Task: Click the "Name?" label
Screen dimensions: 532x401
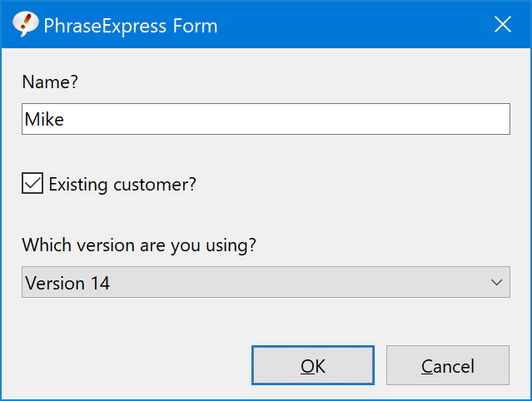Action: pos(50,82)
